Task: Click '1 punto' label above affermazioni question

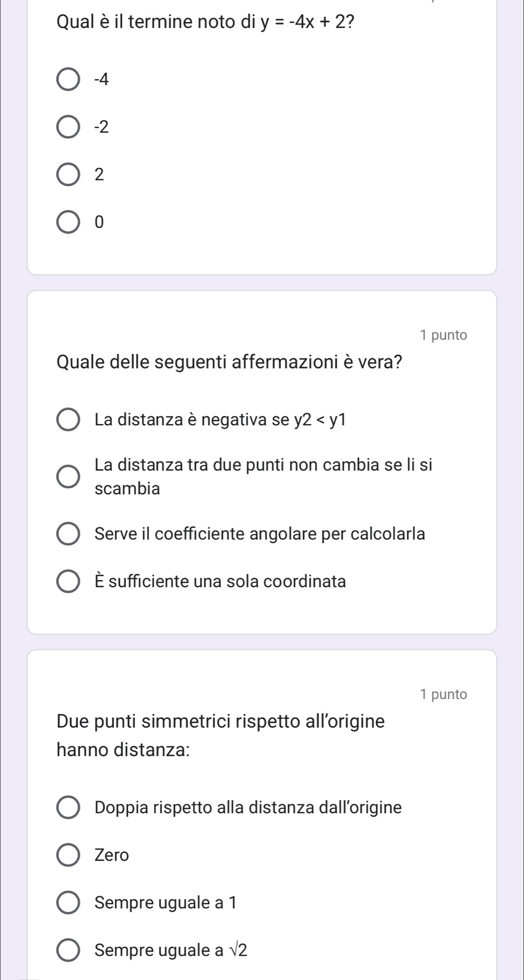Action: coord(443,335)
